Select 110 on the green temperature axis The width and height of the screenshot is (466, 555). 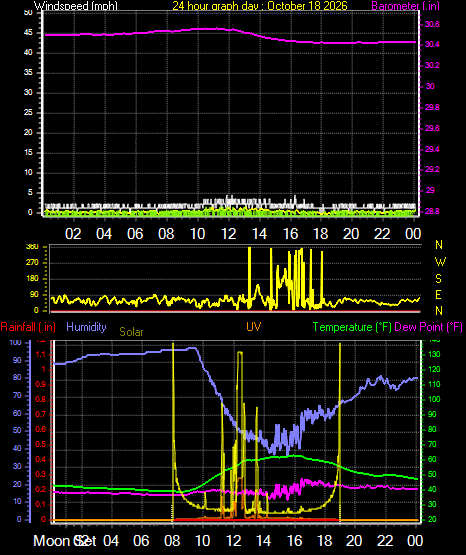[434, 384]
